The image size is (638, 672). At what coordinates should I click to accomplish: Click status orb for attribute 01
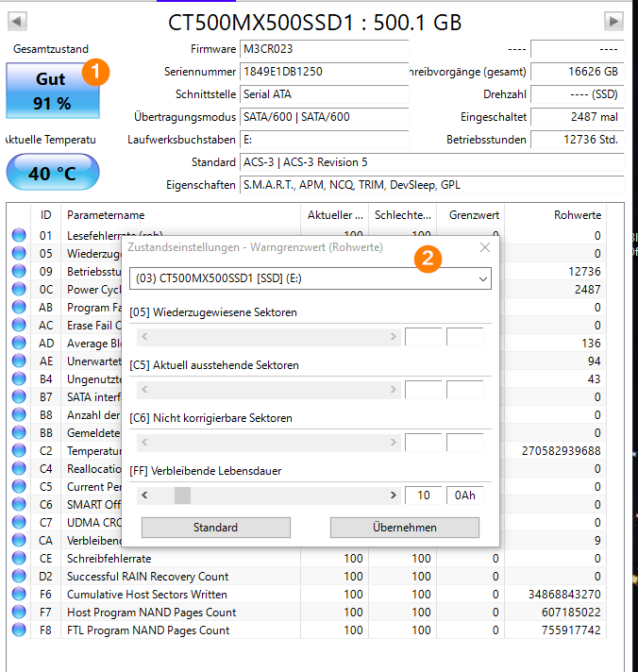(x=19, y=235)
